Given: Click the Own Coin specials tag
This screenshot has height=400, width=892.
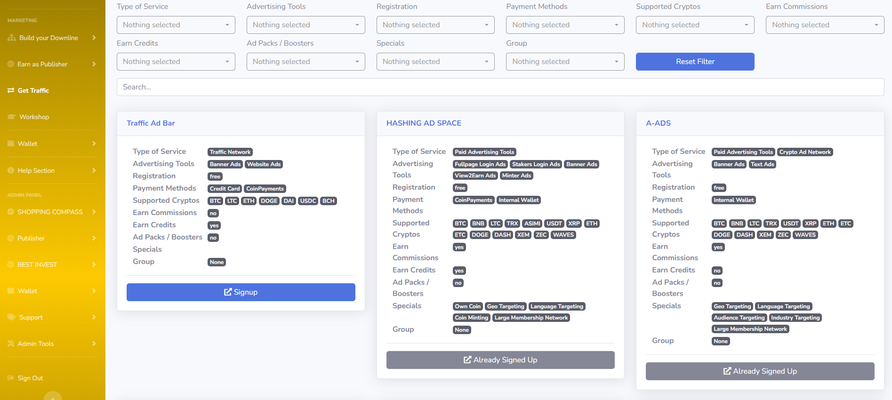Looking at the screenshot, I should tap(468, 306).
